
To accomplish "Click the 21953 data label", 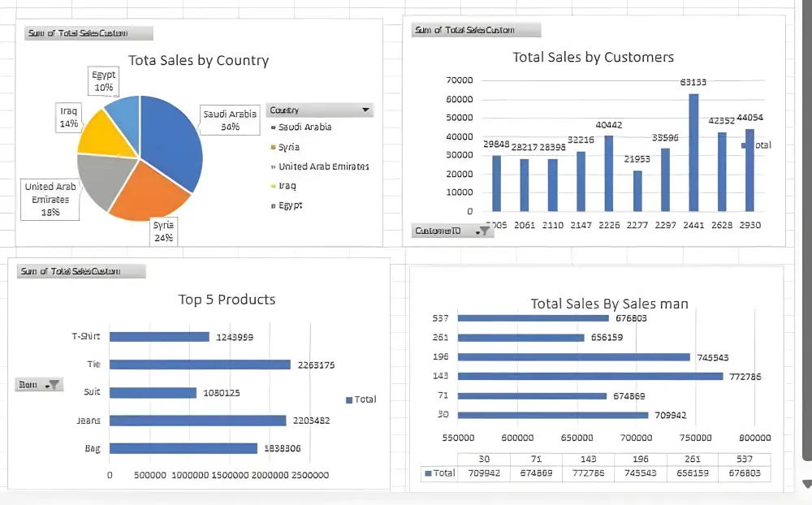I will click(637, 159).
